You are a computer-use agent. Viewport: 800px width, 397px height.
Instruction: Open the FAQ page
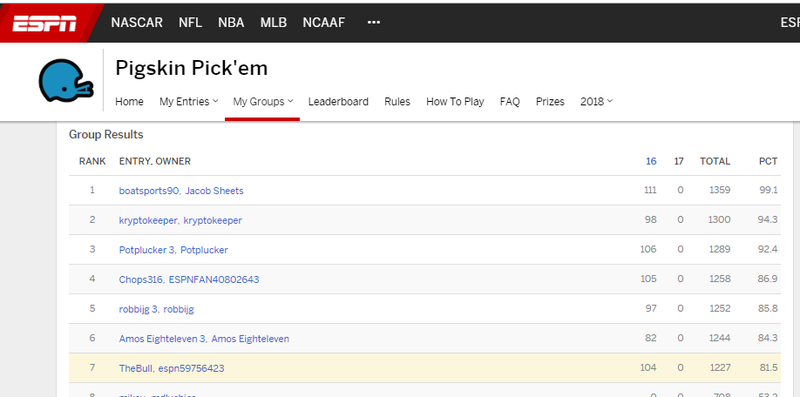510,102
